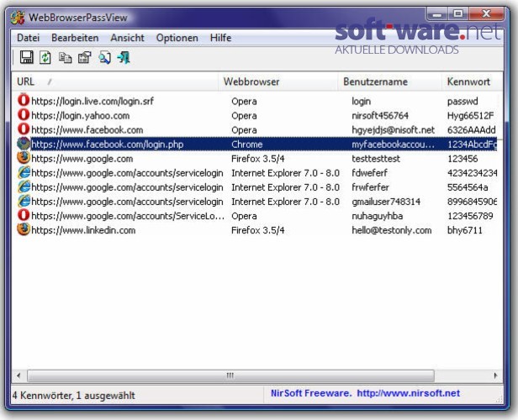Image resolution: width=518 pixels, height=420 pixels.
Task: Click the Find magnifier toolbar icon
Action: click(x=105, y=58)
